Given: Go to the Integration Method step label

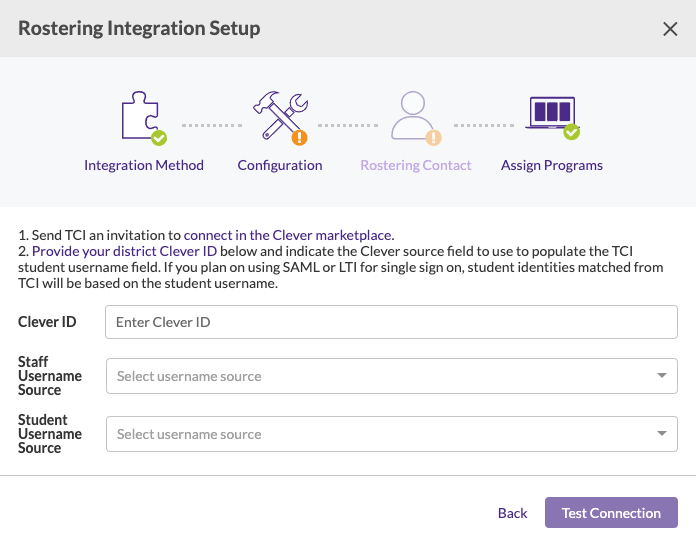Looking at the screenshot, I should [144, 165].
